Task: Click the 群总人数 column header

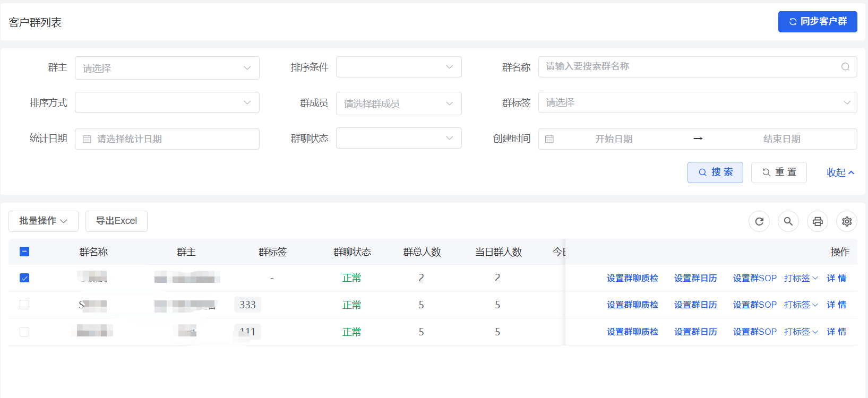Action: point(422,252)
